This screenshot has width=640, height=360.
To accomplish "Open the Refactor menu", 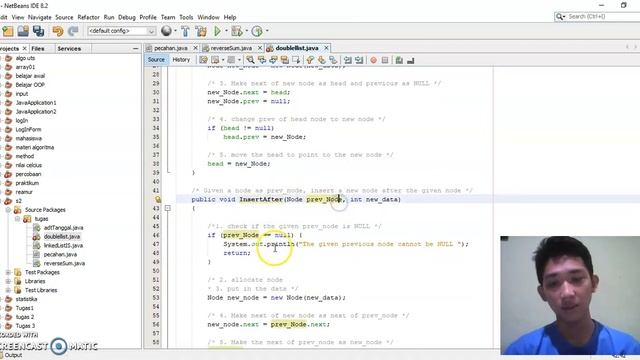I will (x=88, y=17).
